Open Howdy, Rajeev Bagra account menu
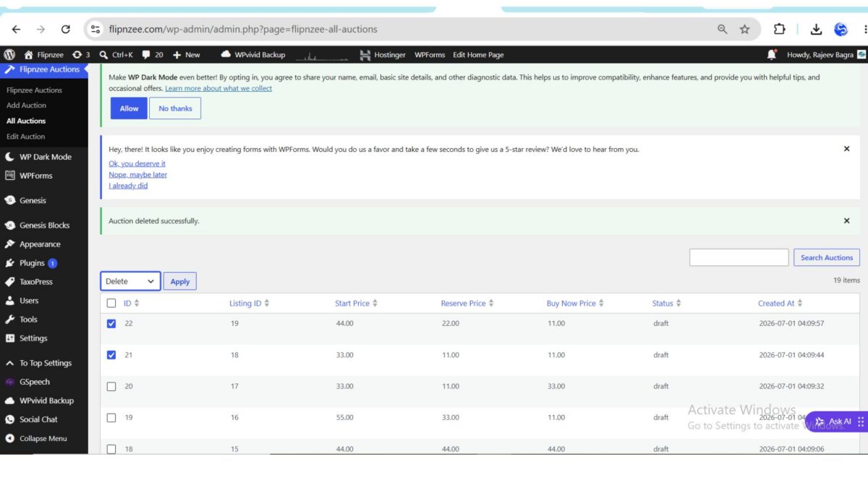868x488 pixels. [826, 55]
